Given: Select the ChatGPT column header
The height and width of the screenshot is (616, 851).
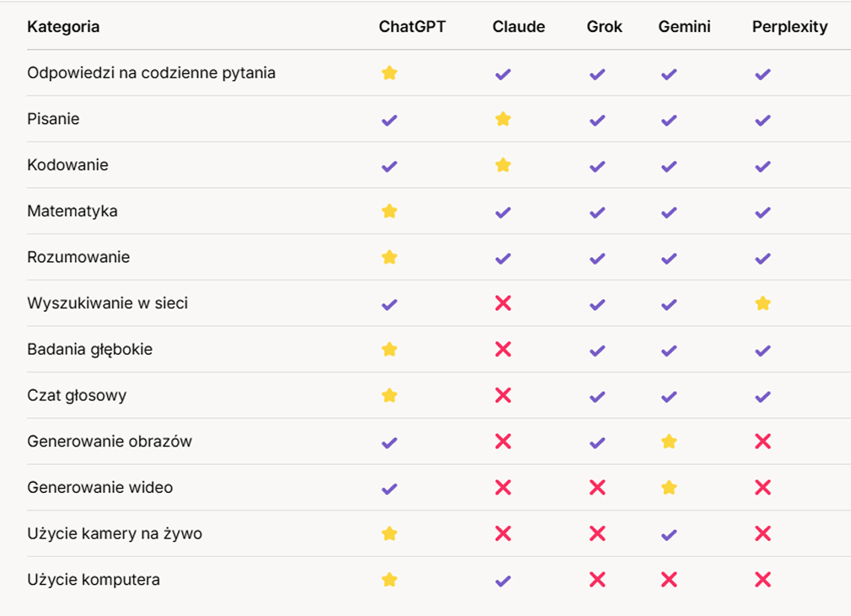Looking at the screenshot, I should click(x=412, y=27).
